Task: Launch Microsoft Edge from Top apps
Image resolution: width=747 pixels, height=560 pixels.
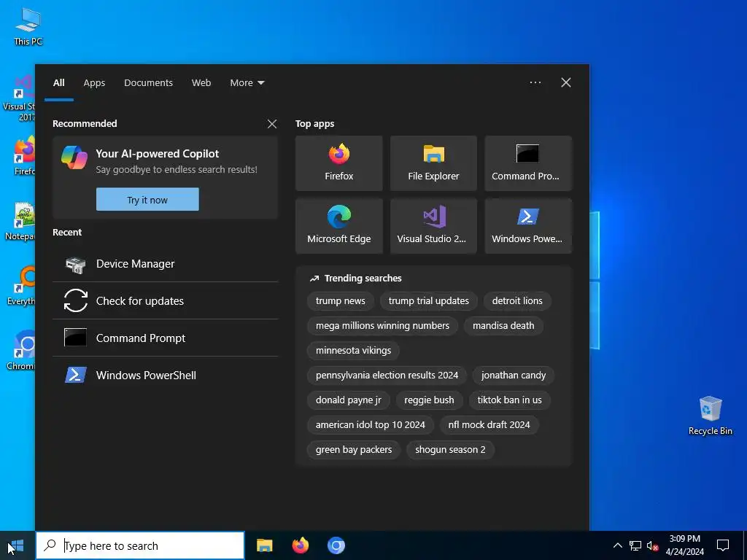Action: point(338,226)
